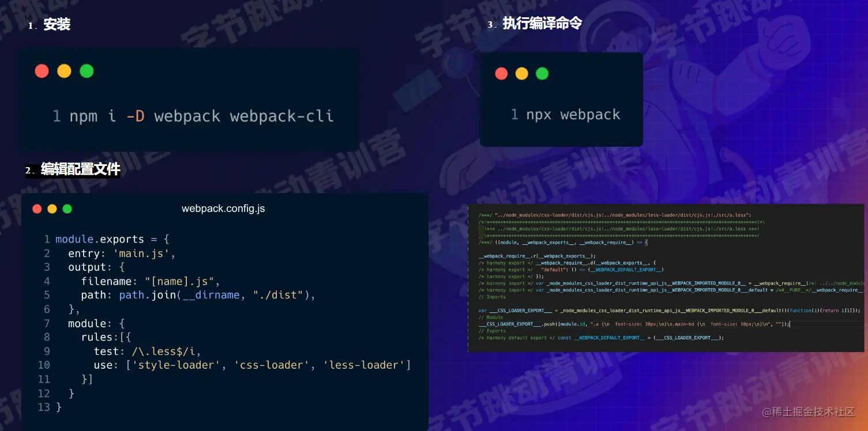868x431 pixels.
Task: Click the 'filename: "[name].js",' code line
Action: point(151,282)
